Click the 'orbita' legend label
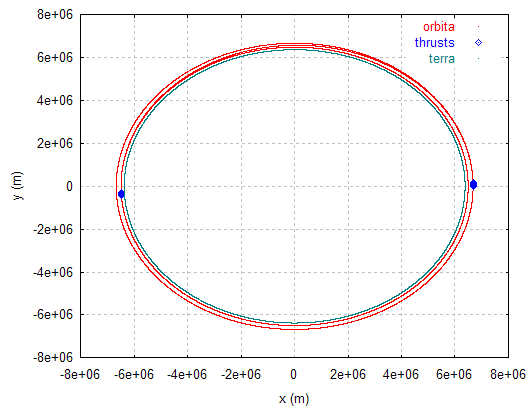 (x=439, y=27)
